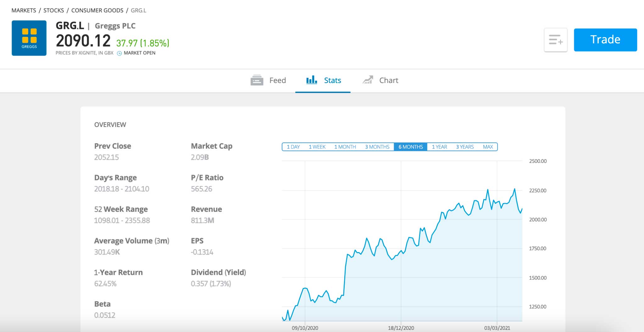Click the 03/03/2021 date axis label

(497, 328)
